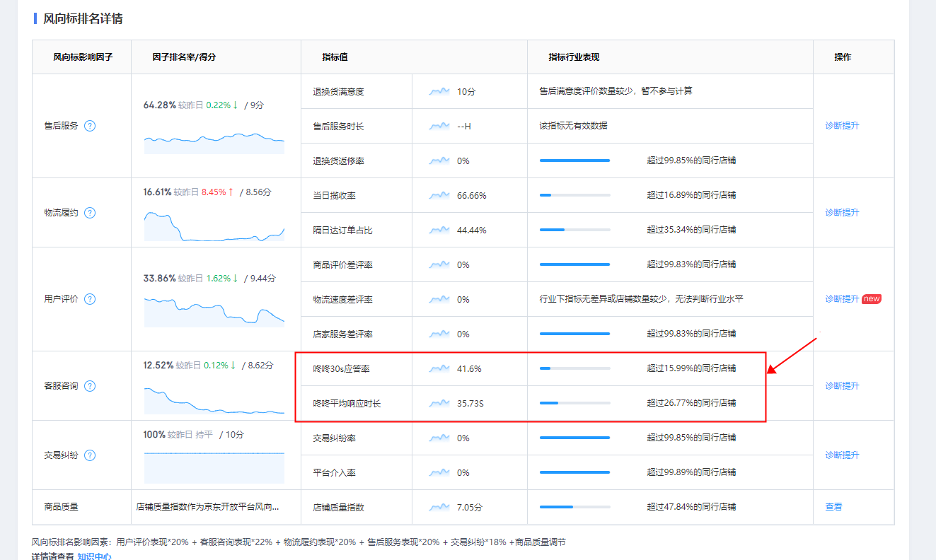This screenshot has height=560, width=936.
Task: Open trend icon for 平台介入率
Action: (439, 472)
